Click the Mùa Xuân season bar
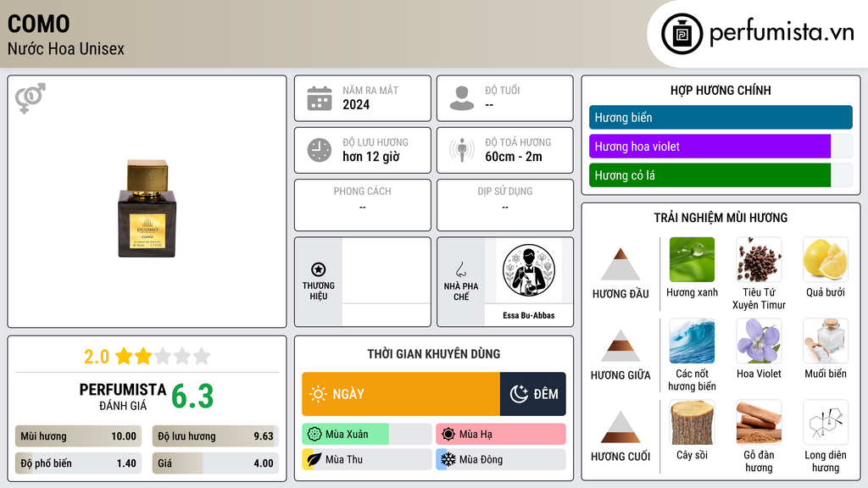This screenshot has height=488, width=868. coord(366,435)
